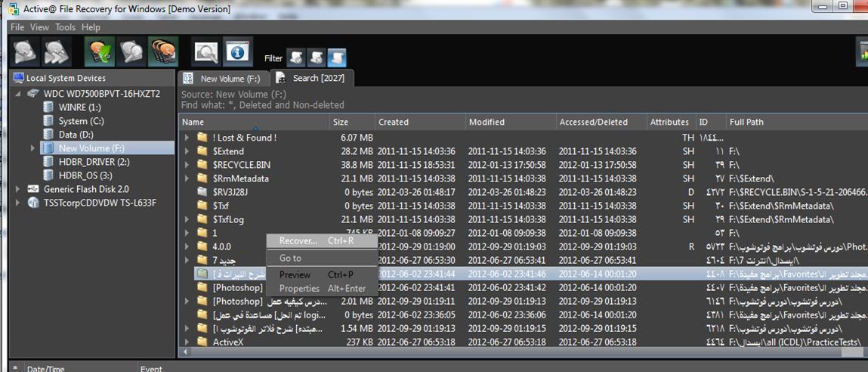The image size is (868, 372).
Task: Open the Tools menu
Action: pyautogui.click(x=65, y=27)
